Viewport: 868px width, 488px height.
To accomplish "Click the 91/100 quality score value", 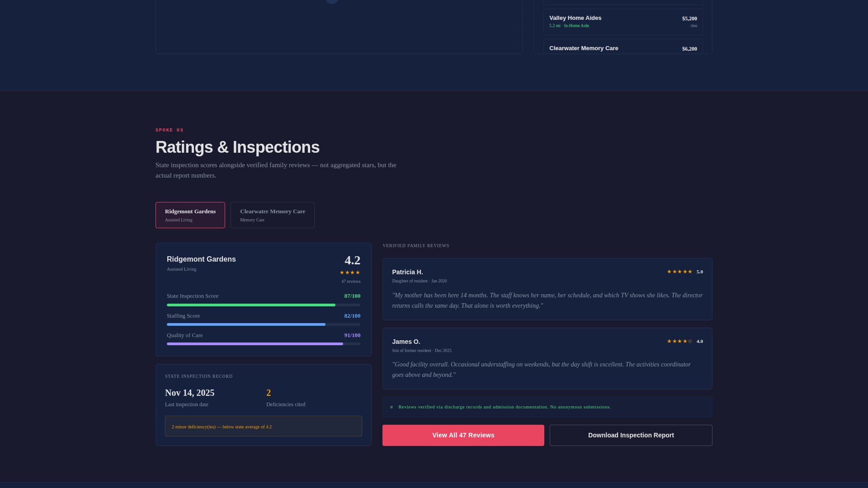I will 352,335.
